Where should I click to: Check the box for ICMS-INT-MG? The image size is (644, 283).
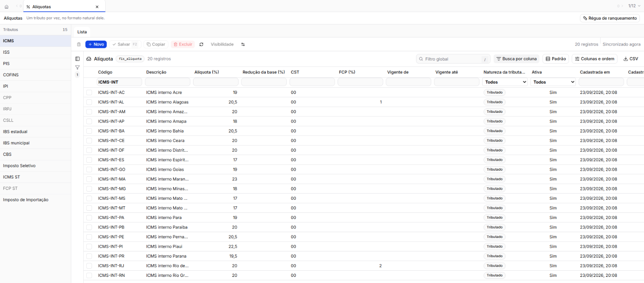89,189
